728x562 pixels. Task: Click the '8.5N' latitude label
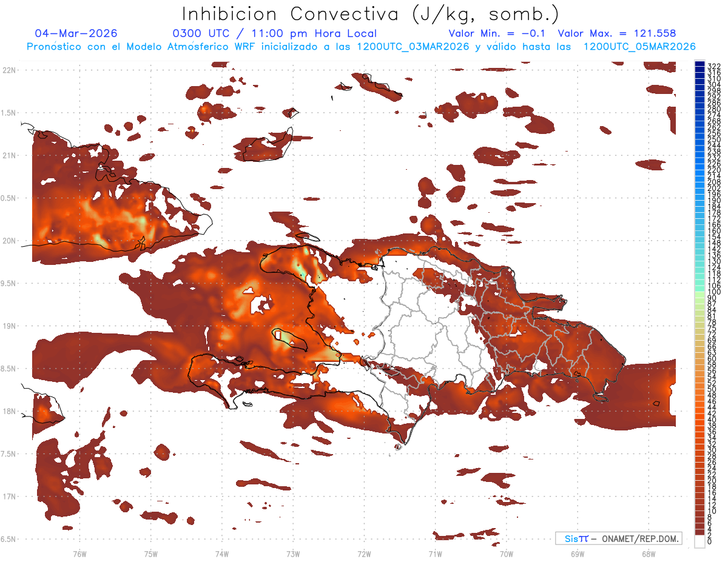click(9, 369)
